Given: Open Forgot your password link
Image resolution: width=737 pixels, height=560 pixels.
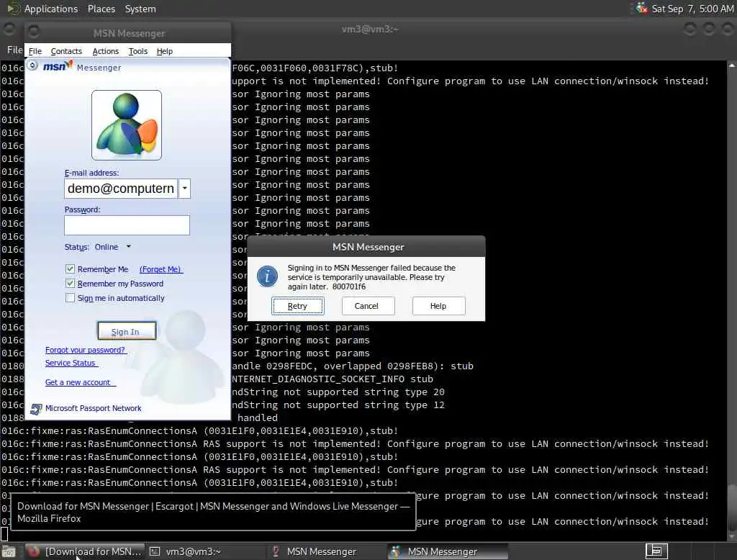Looking at the screenshot, I should point(85,350).
